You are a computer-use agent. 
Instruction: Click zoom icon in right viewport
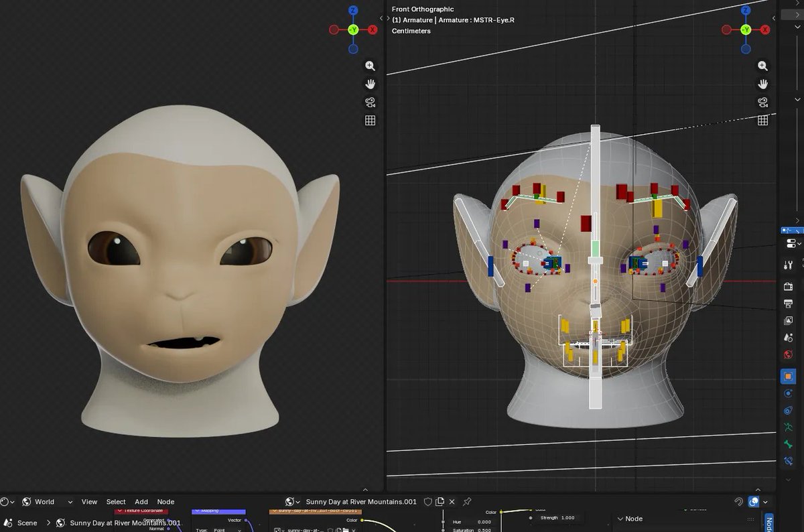(762, 66)
